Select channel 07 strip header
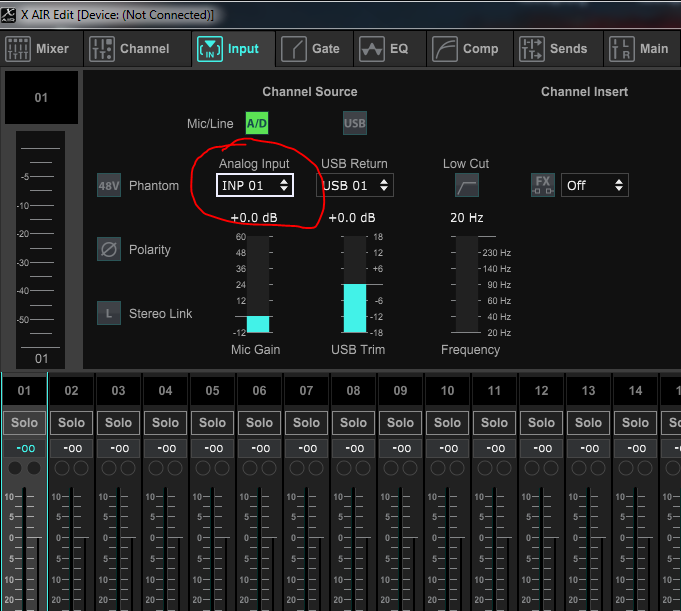This screenshot has width=681, height=611. coord(306,390)
